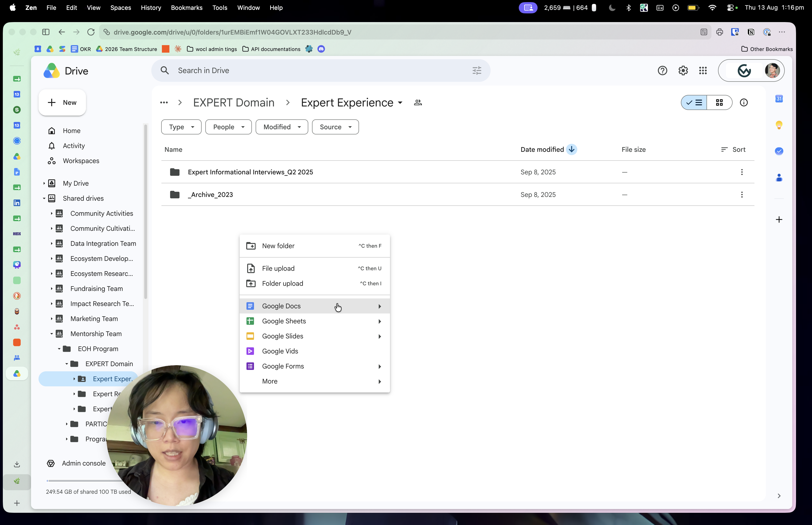Choose New folder from context menu
The width and height of the screenshot is (812, 525).
pos(315,246)
